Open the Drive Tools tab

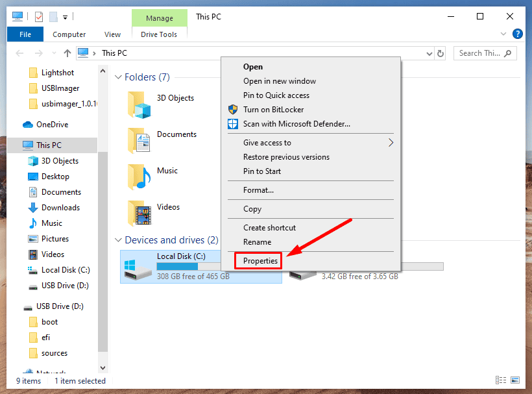(159, 34)
